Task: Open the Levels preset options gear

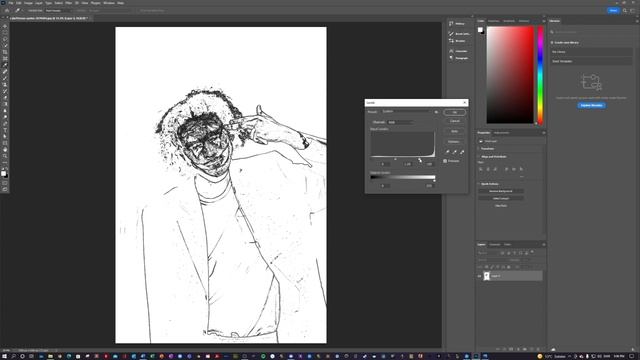Action: [436, 112]
